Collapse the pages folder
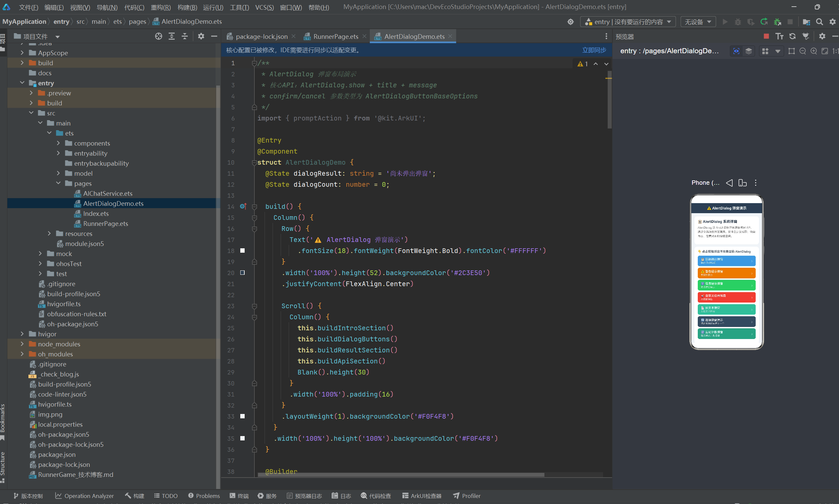Image resolution: width=839 pixels, height=504 pixels. [59, 183]
